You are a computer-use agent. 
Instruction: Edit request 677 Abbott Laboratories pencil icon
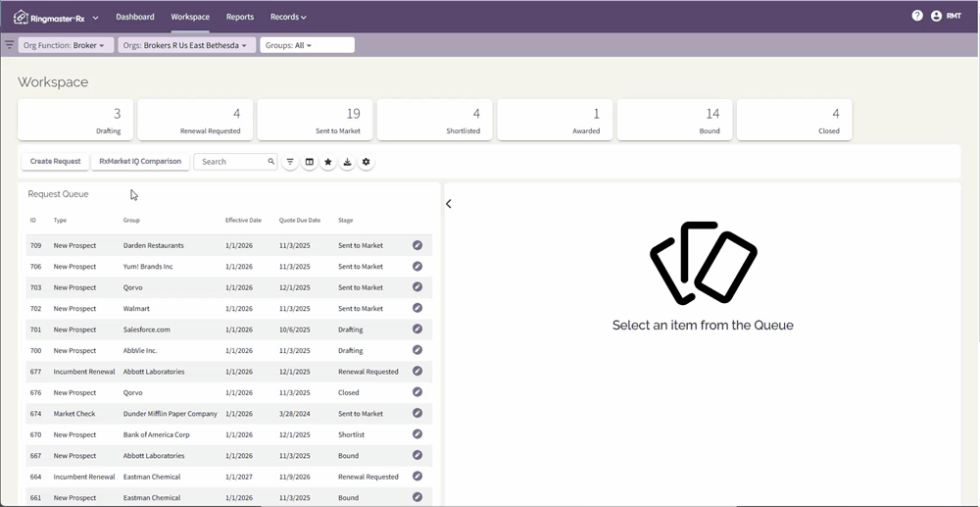[x=417, y=372]
